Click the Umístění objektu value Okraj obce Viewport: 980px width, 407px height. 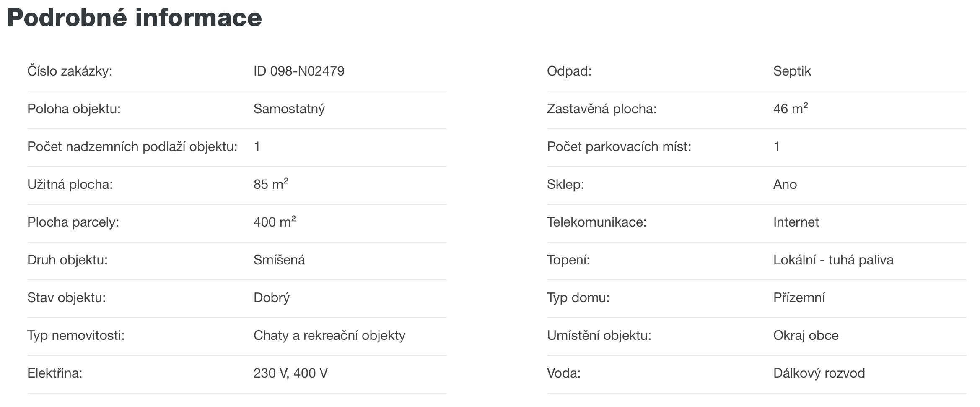pyautogui.click(x=806, y=336)
